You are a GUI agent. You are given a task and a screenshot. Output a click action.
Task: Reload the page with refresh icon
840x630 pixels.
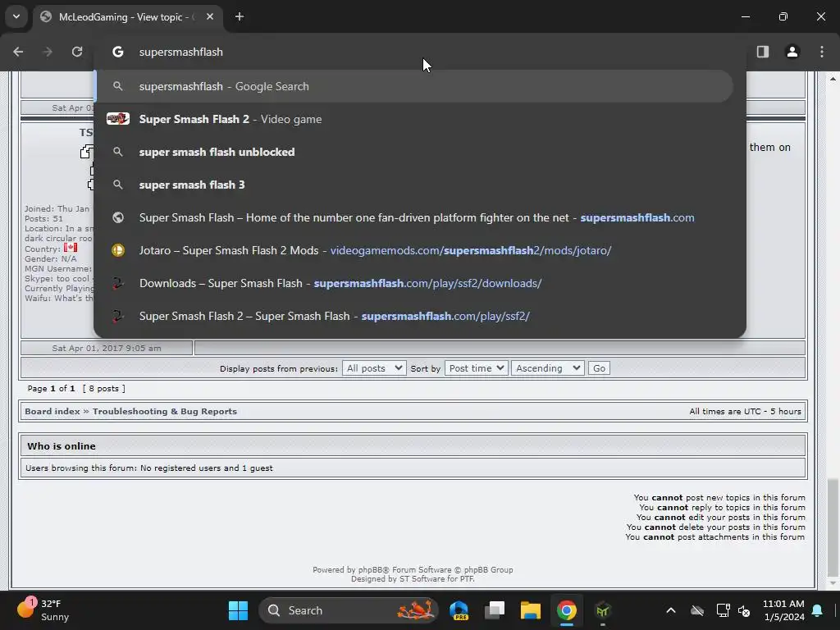(77, 52)
